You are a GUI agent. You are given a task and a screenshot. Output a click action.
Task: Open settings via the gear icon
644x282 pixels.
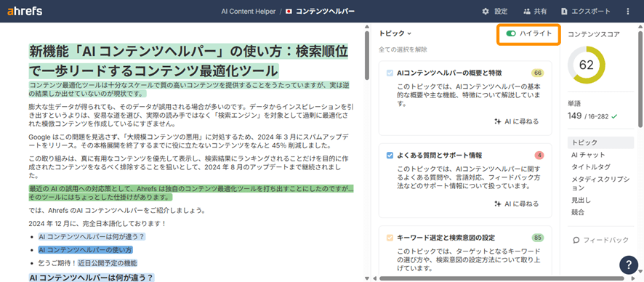tap(486, 12)
